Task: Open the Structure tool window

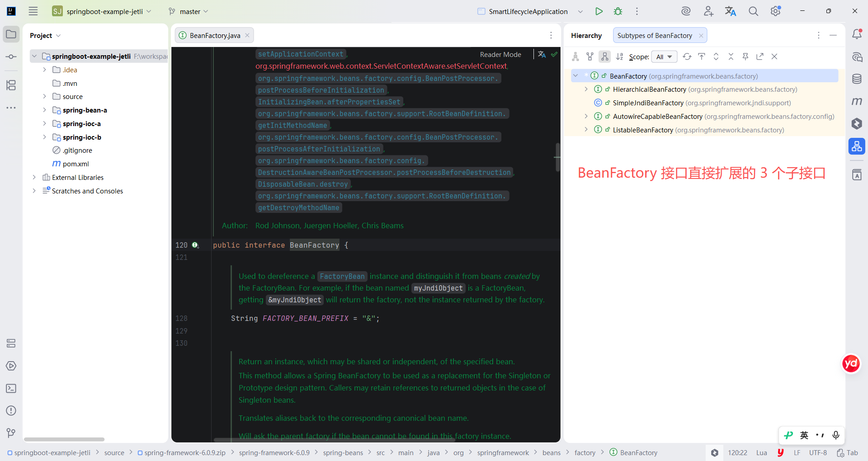Action: tap(11, 85)
